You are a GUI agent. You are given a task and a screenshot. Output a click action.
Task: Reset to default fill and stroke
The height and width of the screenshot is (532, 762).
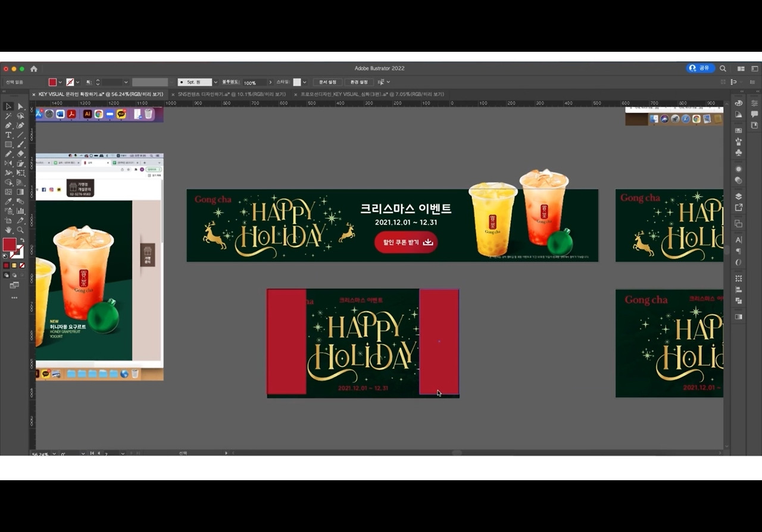(x=6, y=256)
